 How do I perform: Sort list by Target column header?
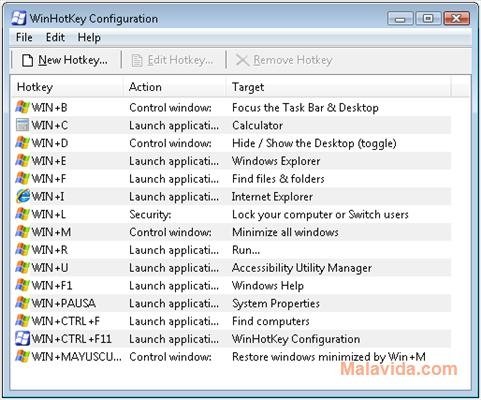point(339,87)
